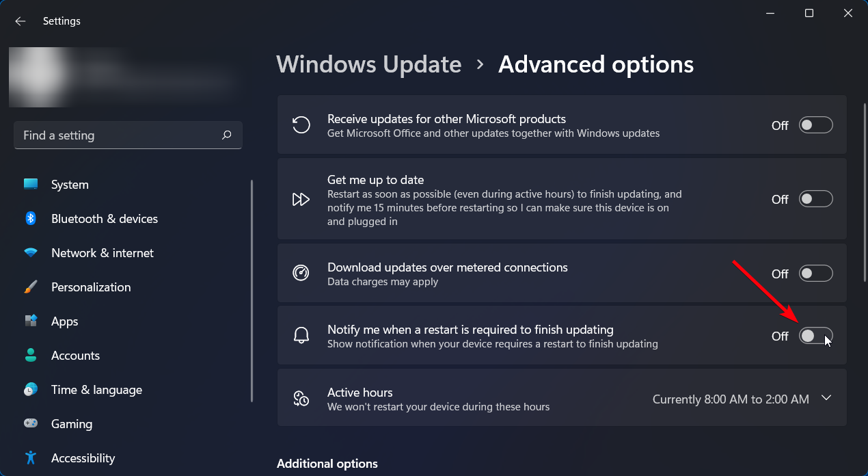This screenshot has height=476, width=868.
Task: Open the Apps settings section
Action: click(x=65, y=321)
